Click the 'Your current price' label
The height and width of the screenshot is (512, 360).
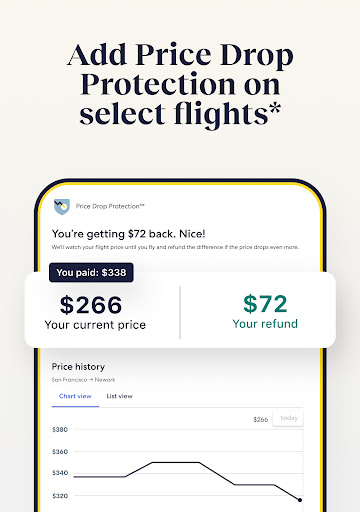pyautogui.click(x=95, y=325)
